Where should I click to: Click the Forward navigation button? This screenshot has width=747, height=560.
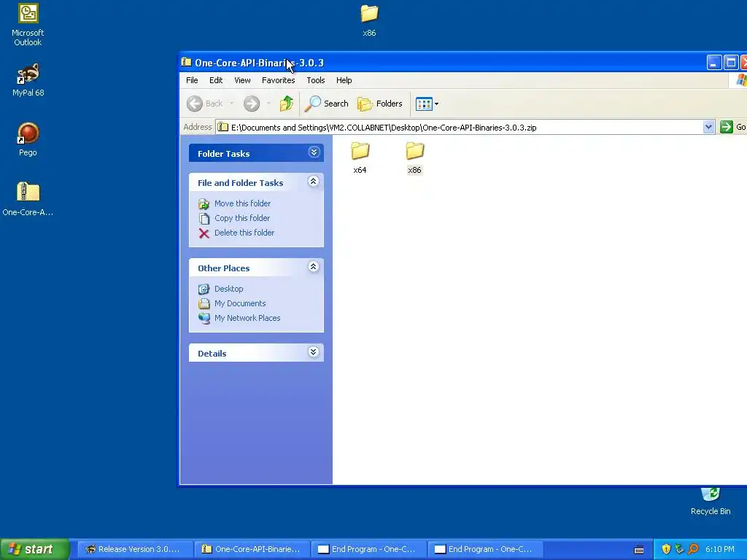(x=252, y=104)
